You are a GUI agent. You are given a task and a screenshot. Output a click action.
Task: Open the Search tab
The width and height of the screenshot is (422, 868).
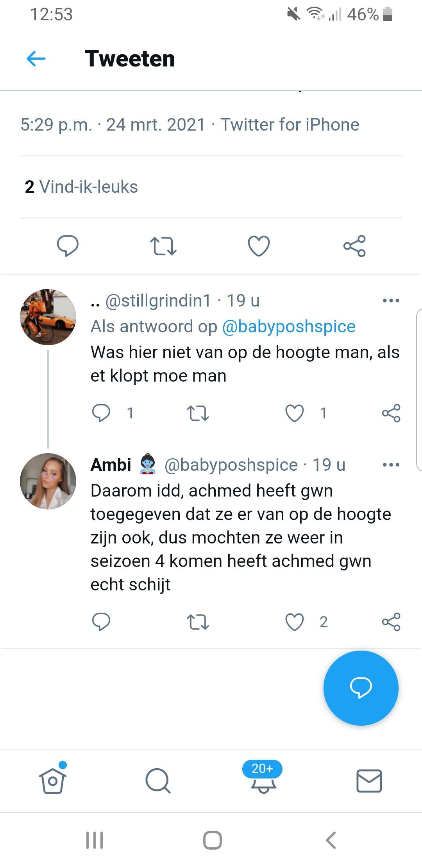(158, 781)
